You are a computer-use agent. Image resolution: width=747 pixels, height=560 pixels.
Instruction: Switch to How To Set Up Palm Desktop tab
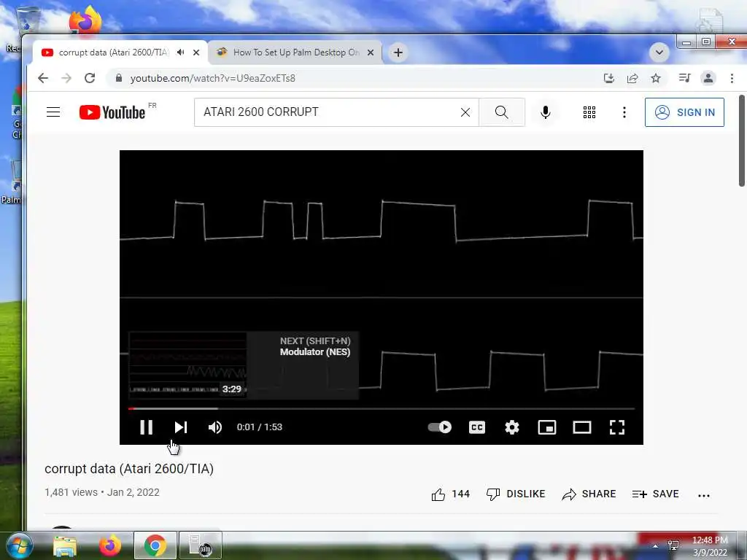(295, 52)
